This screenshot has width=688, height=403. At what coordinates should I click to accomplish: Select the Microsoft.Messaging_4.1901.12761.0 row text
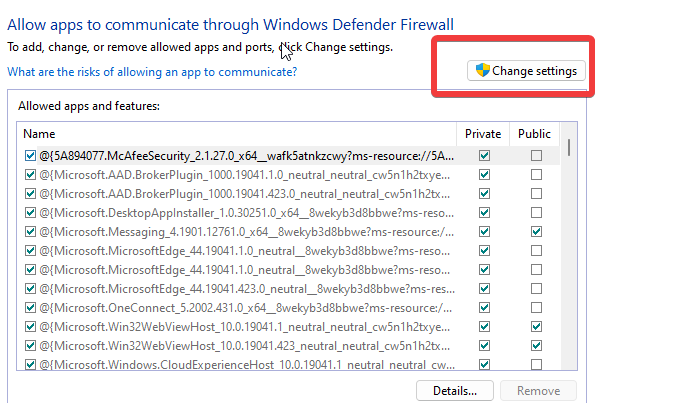tap(247, 232)
